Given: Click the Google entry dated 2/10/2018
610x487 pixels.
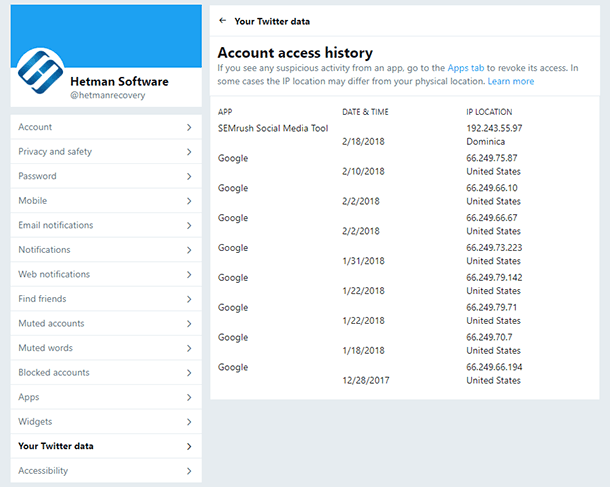Looking at the screenshot, I should (x=233, y=158).
